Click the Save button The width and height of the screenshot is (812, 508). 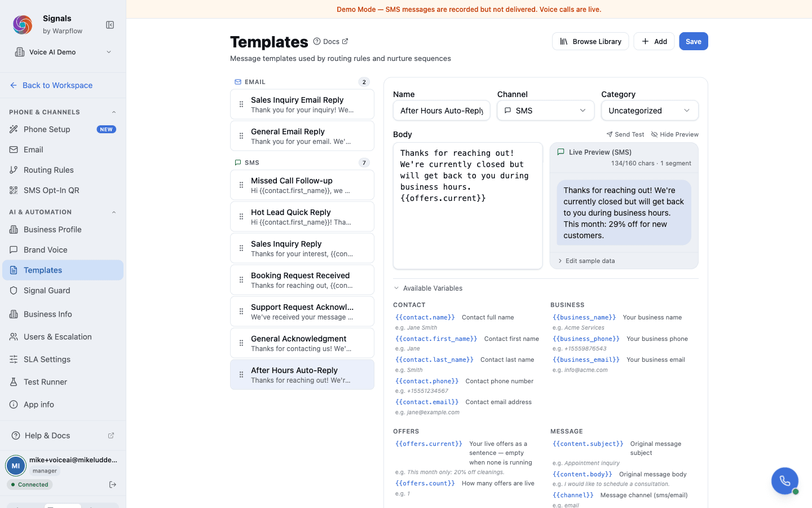694,41
